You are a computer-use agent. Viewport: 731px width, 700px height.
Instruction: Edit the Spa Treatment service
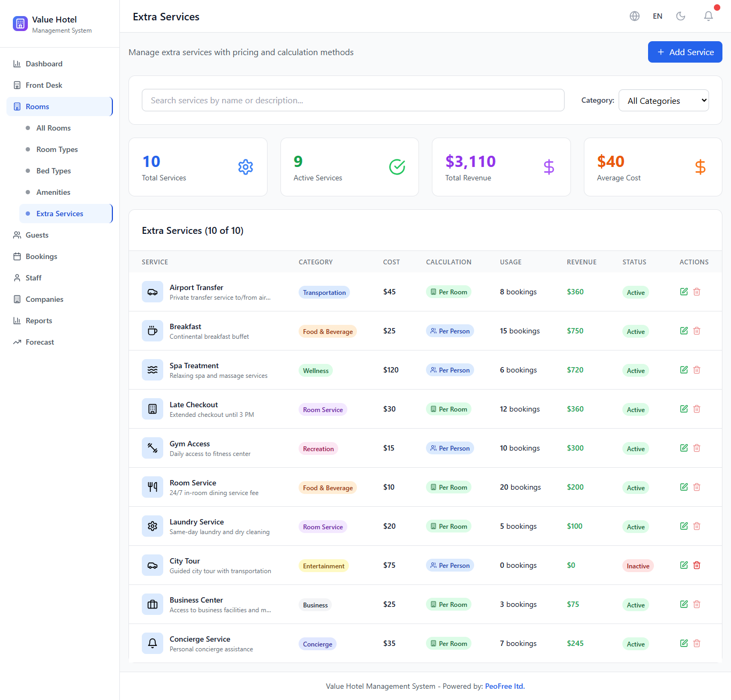click(x=683, y=370)
